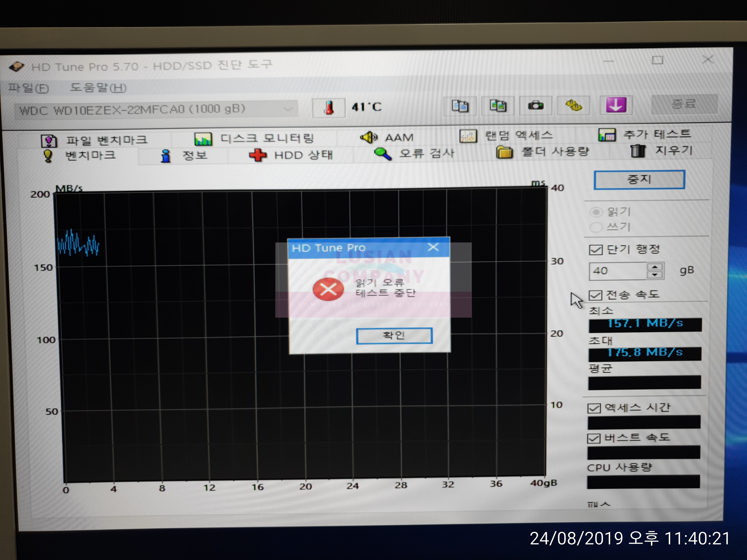The height and width of the screenshot is (560, 747).
Task: Click the blue transfer rate graph line
Action: (78, 243)
